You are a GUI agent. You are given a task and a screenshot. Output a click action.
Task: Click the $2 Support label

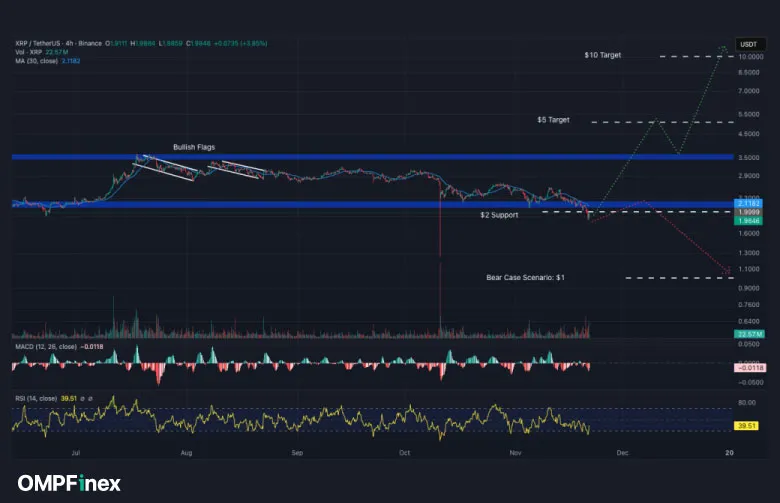(x=498, y=215)
